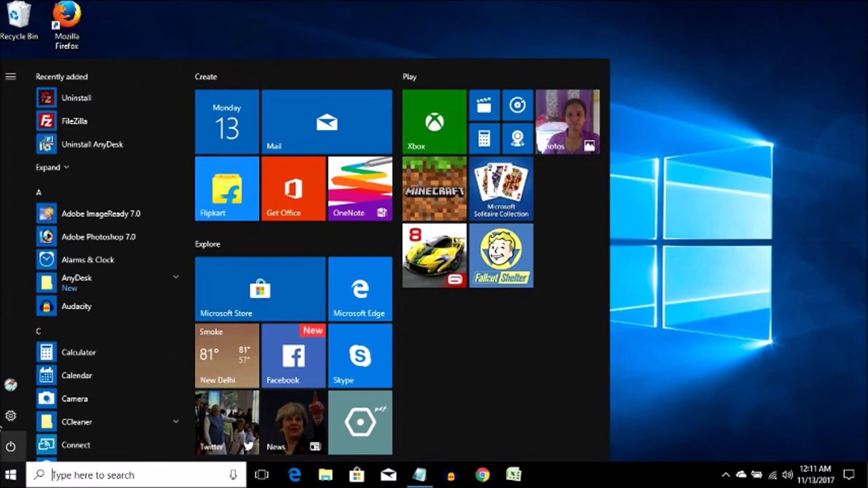
Task: Expand the Recently added list
Action: click(52, 167)
